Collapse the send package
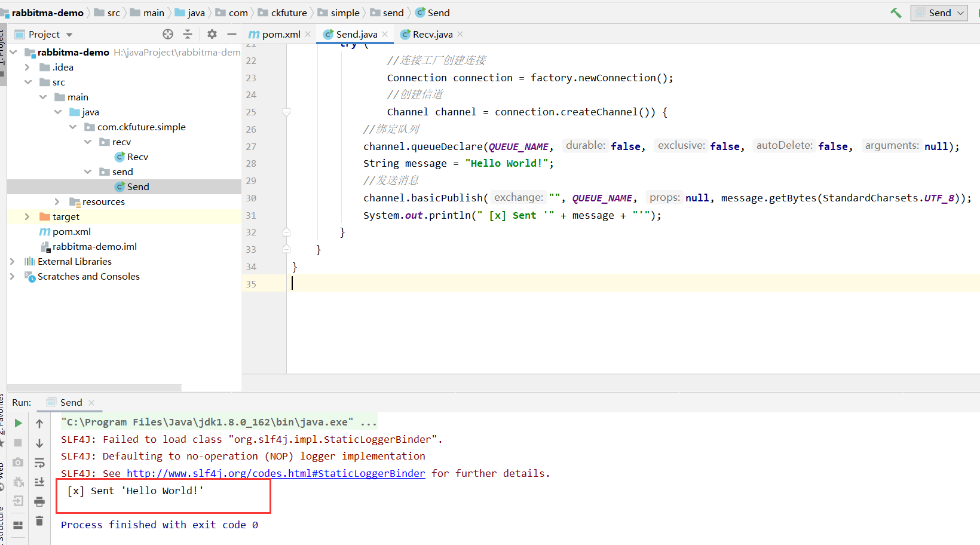The height and width of the screenshot is (545, 980). [88, 172]
